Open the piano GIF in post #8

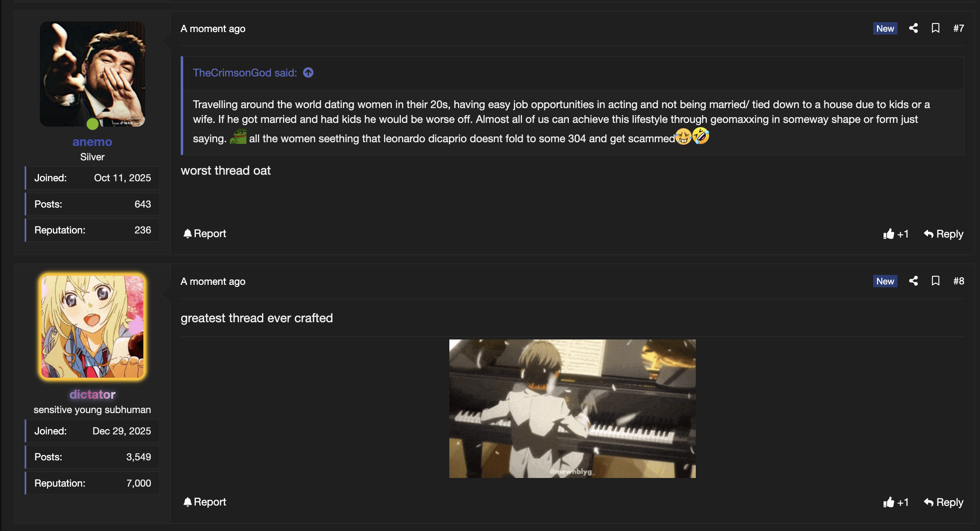point(572,409)
